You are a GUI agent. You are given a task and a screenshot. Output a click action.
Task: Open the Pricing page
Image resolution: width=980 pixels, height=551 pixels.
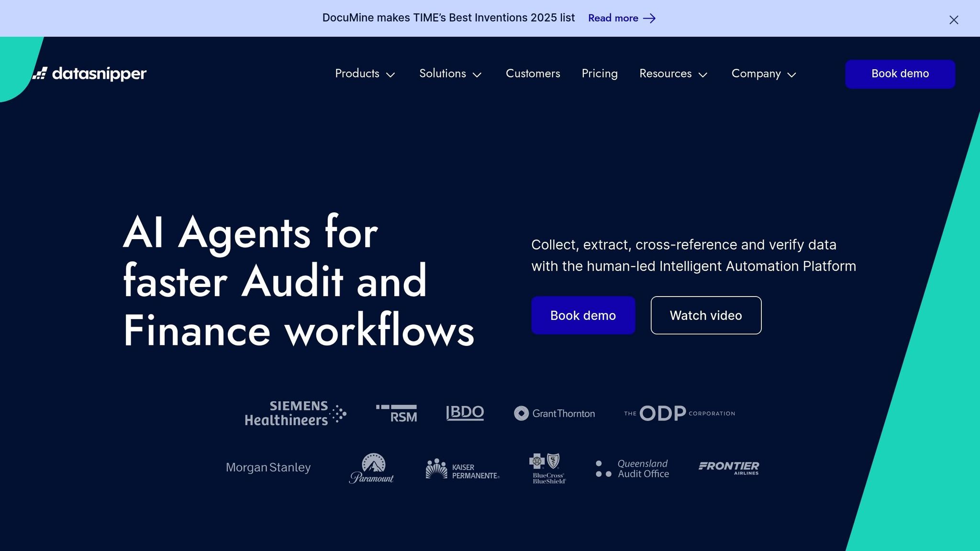[600, 74]
